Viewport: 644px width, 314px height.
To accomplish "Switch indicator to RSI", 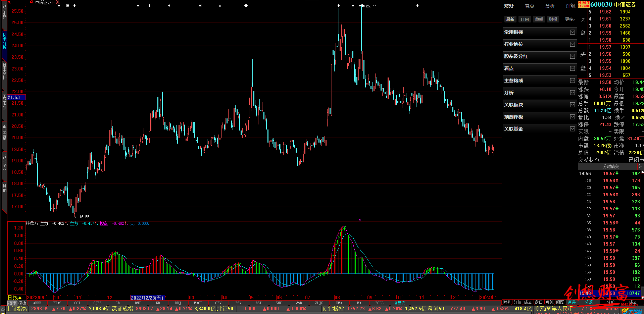I will point(258,303).
